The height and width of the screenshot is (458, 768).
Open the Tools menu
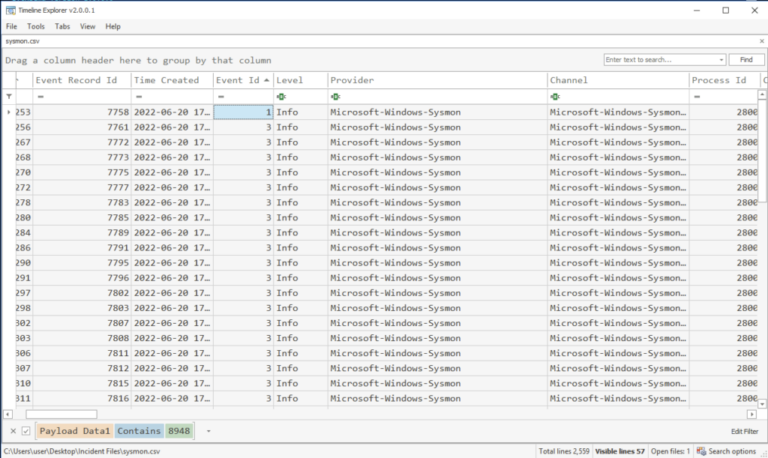click(36, 26)
